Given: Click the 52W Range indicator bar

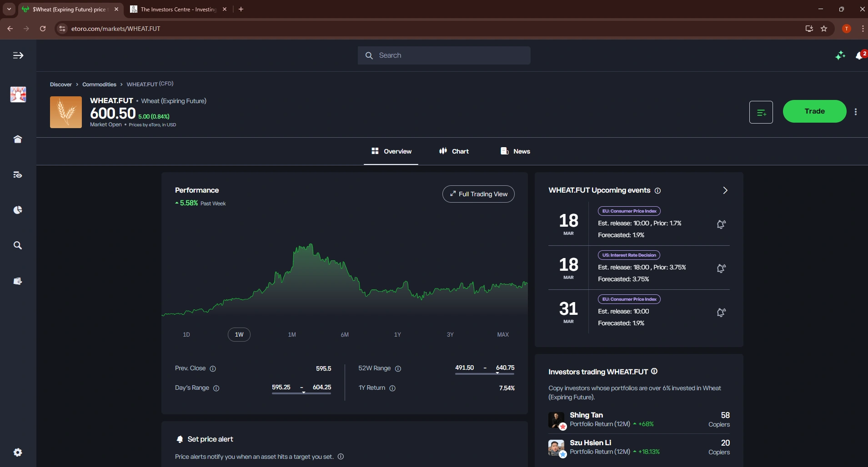Looking at the screenshot, I should 485,373.
